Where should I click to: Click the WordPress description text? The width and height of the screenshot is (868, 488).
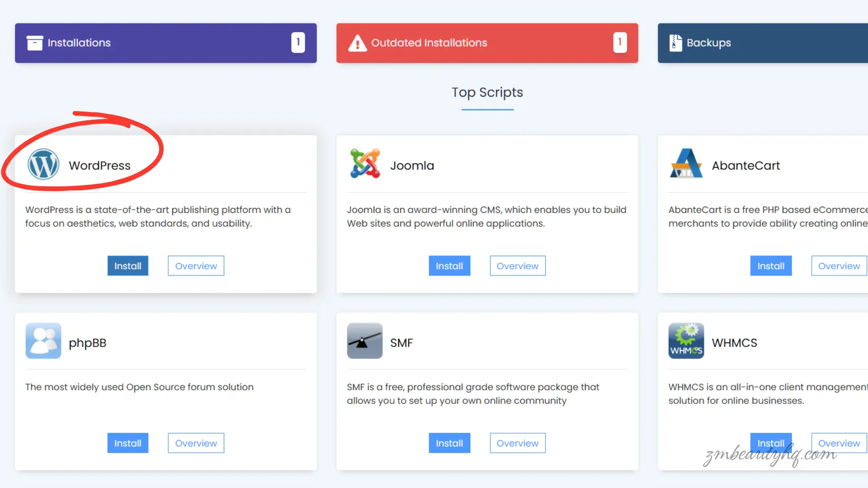tap(158, 216)
